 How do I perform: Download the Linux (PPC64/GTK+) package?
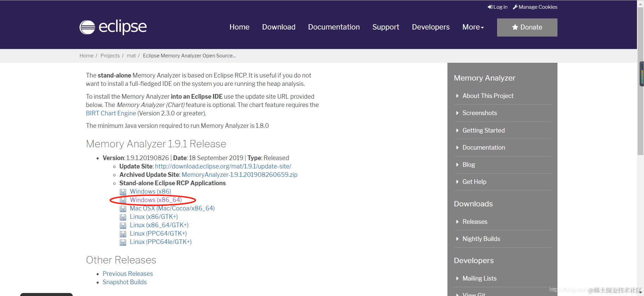[158, 234]
